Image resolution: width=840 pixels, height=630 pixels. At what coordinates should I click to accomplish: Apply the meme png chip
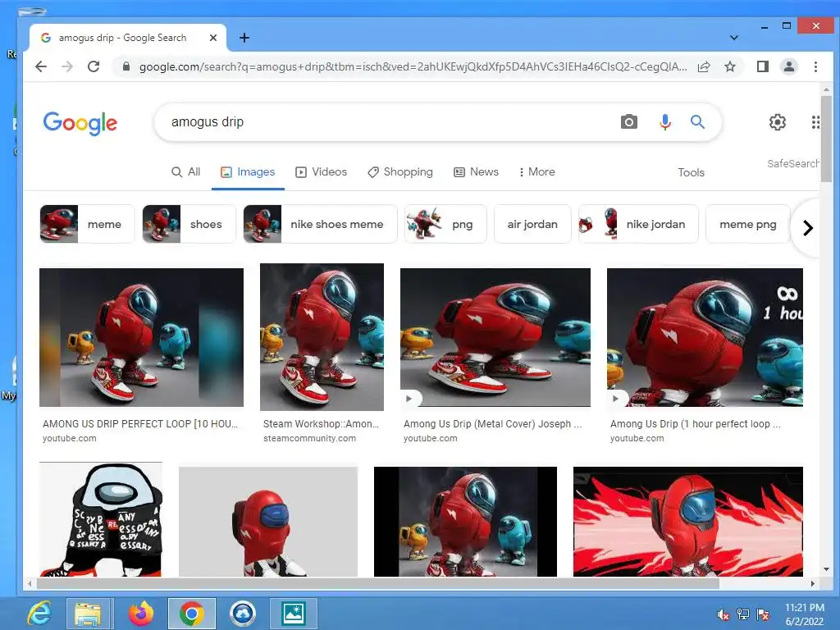(x=748, y=224)
